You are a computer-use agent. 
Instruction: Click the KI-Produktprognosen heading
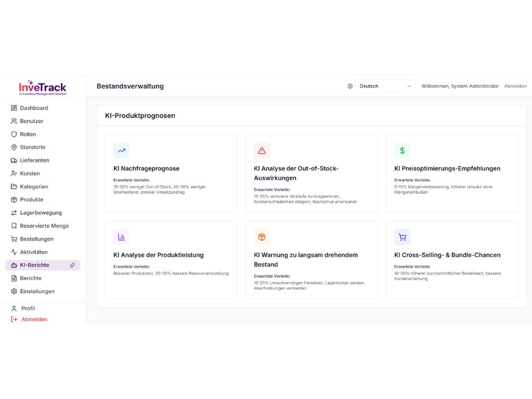(140, 115)
